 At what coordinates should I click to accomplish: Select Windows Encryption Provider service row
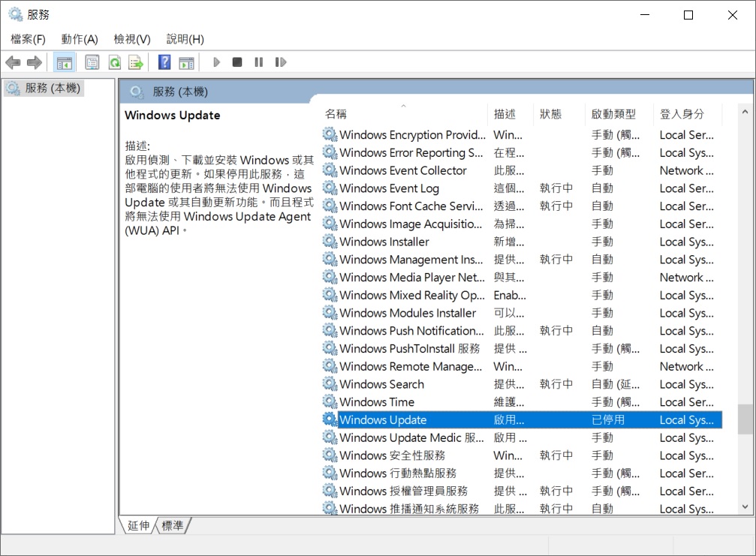[523, 134]
